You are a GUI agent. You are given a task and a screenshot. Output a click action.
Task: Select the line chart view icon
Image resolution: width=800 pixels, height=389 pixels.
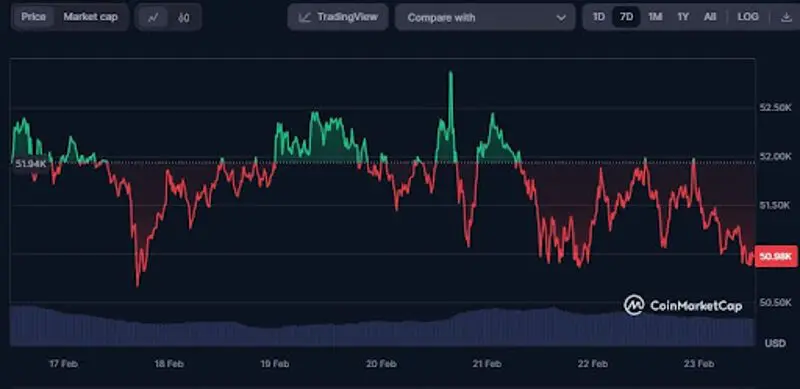tap(153, 17)
